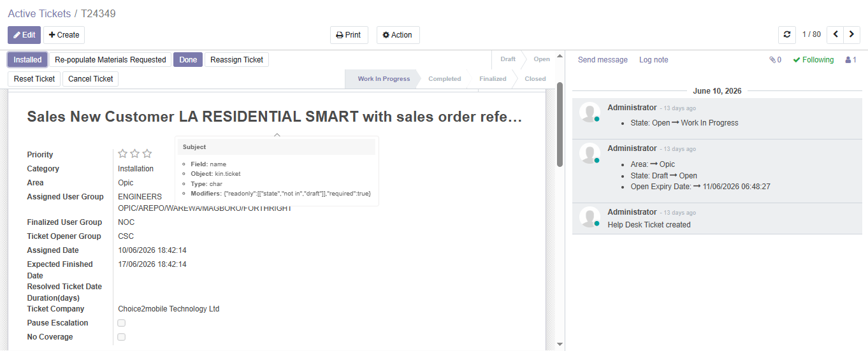Click Open Expiry Date log entry
Viewport: 868px width, 351px height.
click(700, 187)
